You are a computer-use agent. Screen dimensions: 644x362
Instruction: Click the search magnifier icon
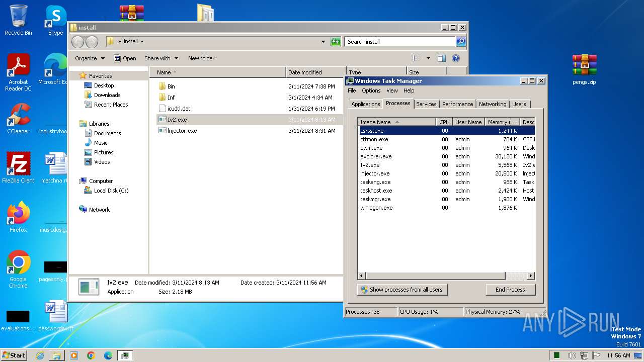tap(460, 42)
